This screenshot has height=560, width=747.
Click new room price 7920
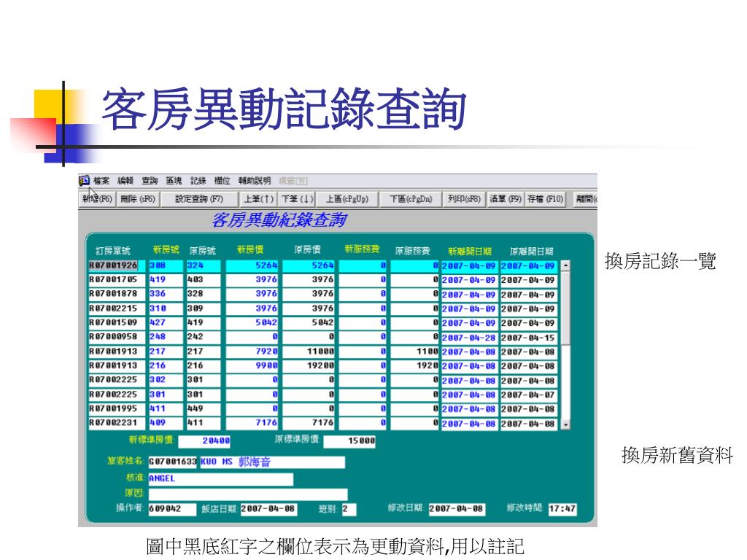click(x=252, y=351)
